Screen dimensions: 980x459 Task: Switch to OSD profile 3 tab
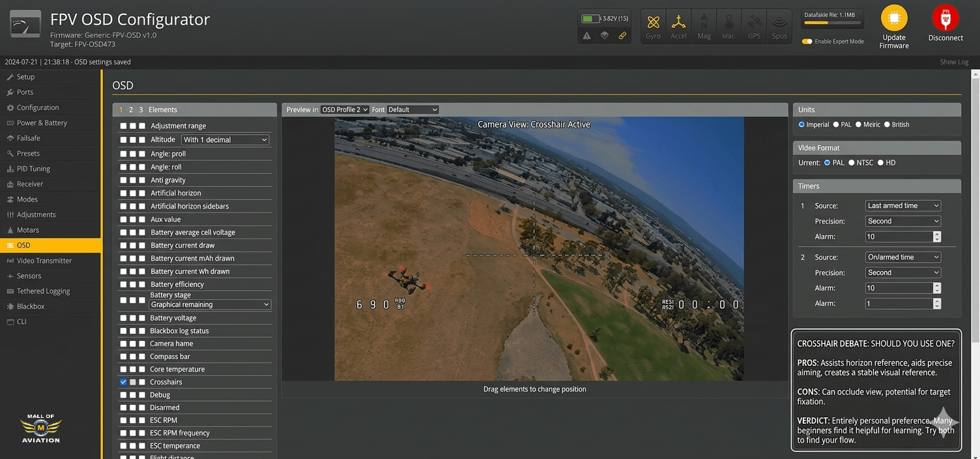[141, 110]
